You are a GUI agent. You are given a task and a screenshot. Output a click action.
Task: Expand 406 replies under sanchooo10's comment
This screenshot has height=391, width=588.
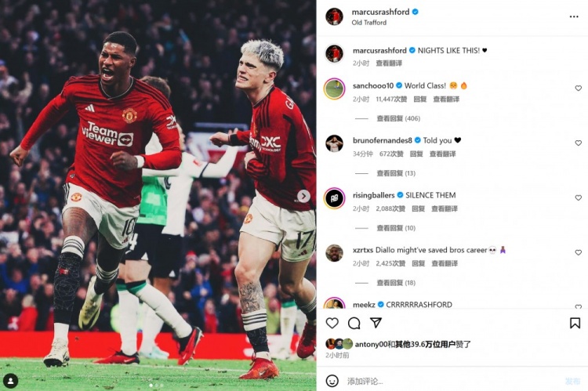click(398, 118)
